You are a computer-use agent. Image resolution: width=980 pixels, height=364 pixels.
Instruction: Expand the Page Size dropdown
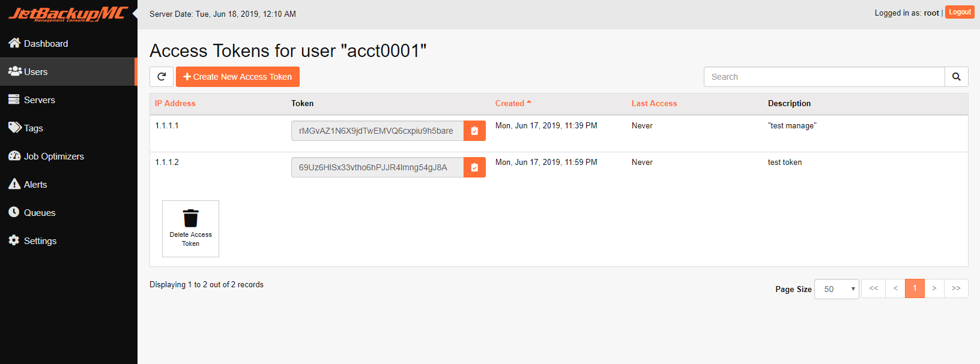[x=836, y=289]
